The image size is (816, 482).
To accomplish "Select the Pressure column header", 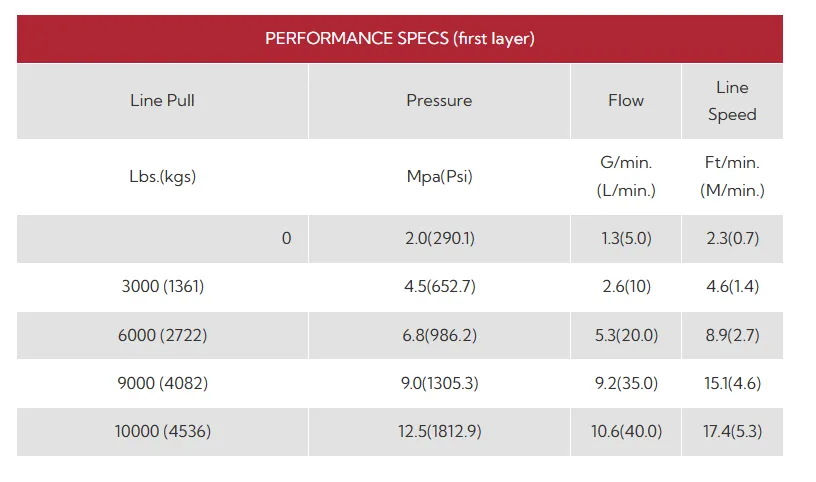I will [439, 101].
